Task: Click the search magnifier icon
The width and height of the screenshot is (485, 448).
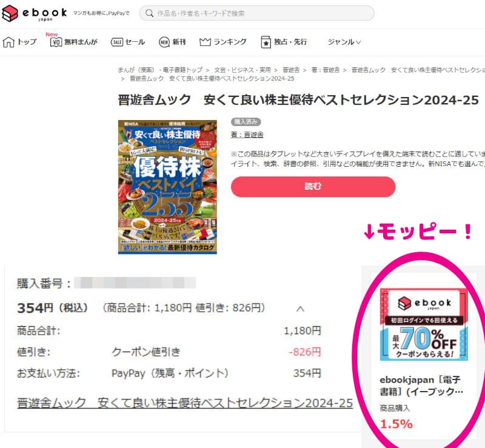Action: [149, 13]
